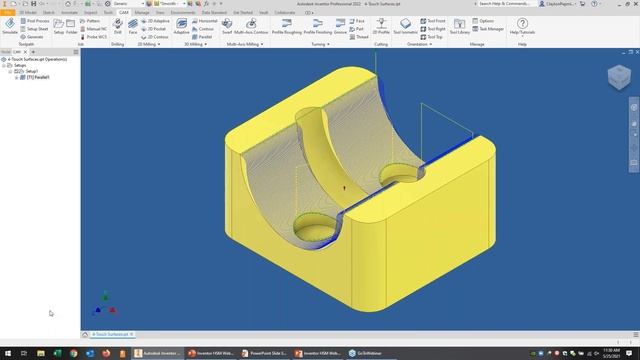The height and width of the screenshot is (360, 640).
Task: Select the turning Groove operation
Action: [x=340, y=27]
